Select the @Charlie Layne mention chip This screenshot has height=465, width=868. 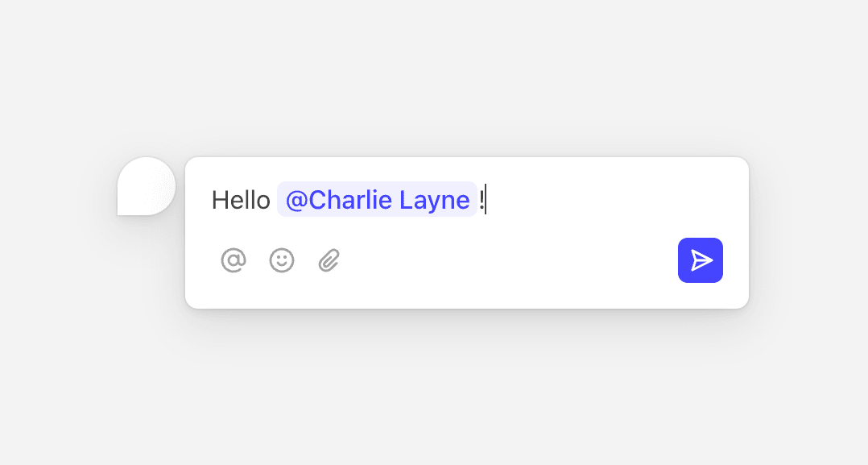click(x=377, y=200)
